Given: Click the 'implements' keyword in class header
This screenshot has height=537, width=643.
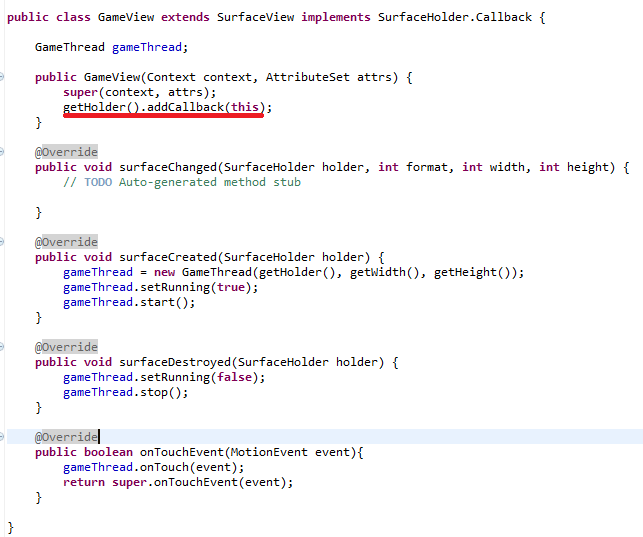Looking at the screenshot, I should click(x=336, y=17).
